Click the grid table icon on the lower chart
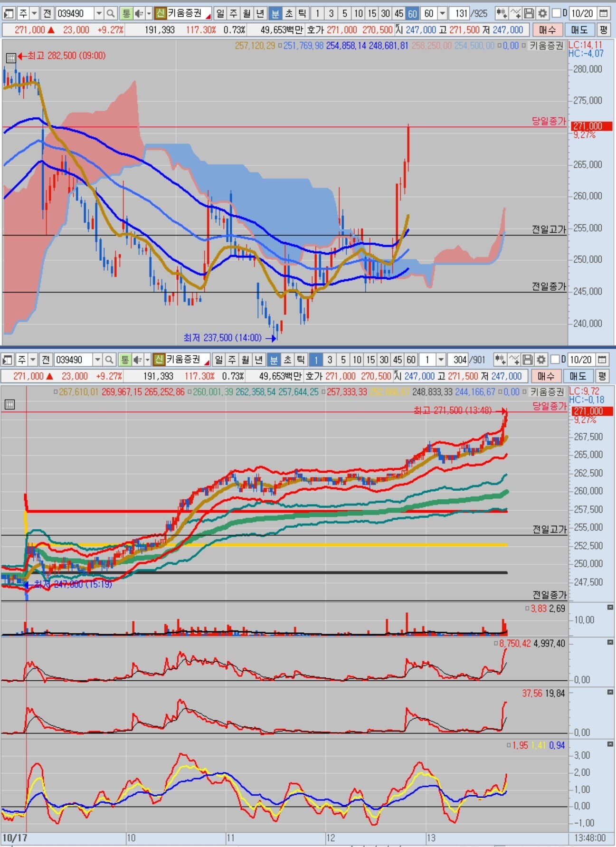Image resolution: width=616 pixels, height=847 pixels. (9, 405)
